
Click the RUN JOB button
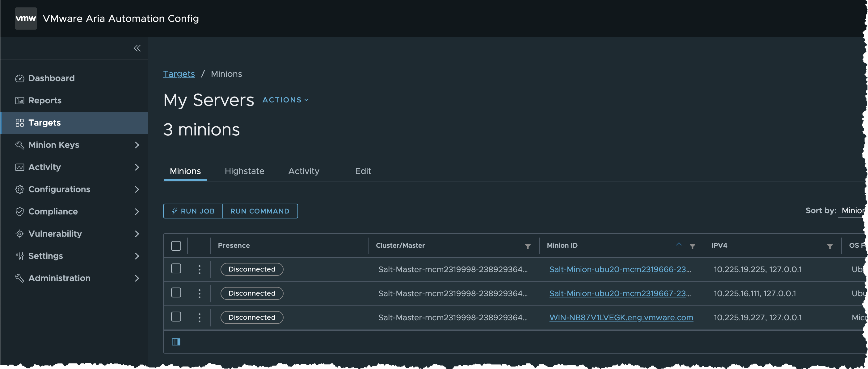(x=193, y=211)
